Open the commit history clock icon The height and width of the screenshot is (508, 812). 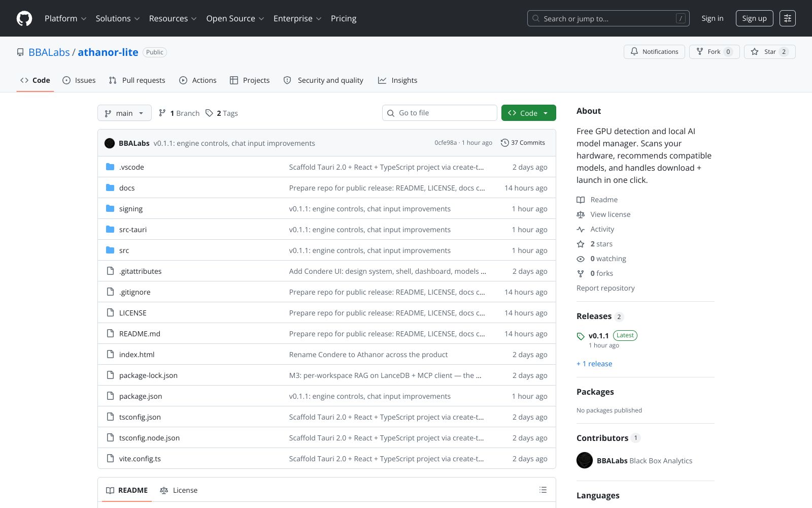[504, 143]
